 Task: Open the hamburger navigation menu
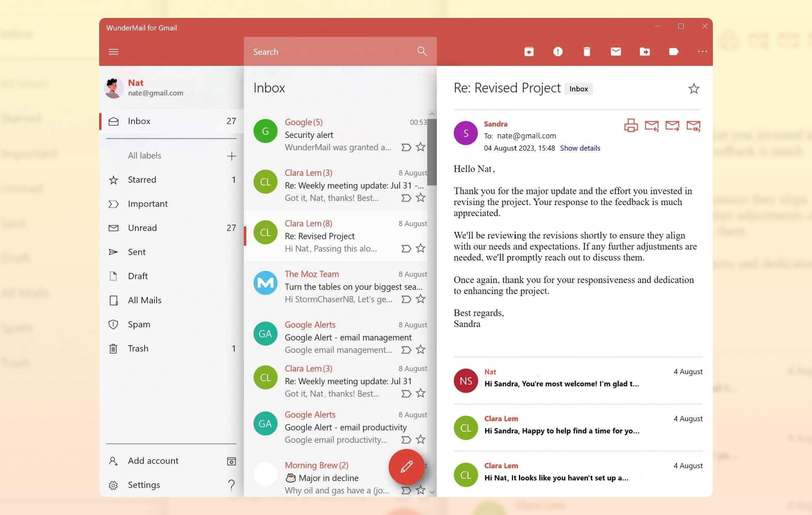coord(113,52)
